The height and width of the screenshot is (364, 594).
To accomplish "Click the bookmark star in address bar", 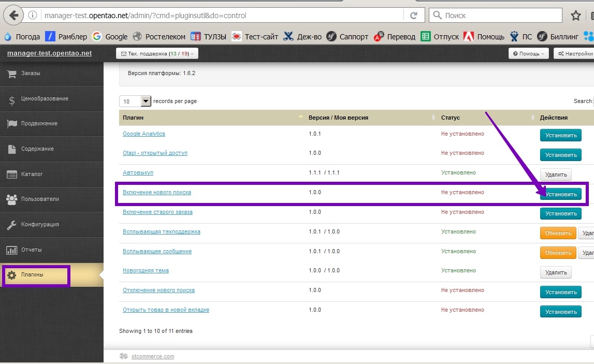I will 575,15.
